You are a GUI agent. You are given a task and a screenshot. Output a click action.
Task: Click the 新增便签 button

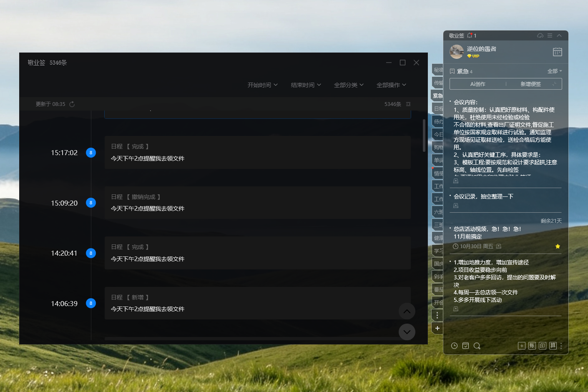point(530,84)
